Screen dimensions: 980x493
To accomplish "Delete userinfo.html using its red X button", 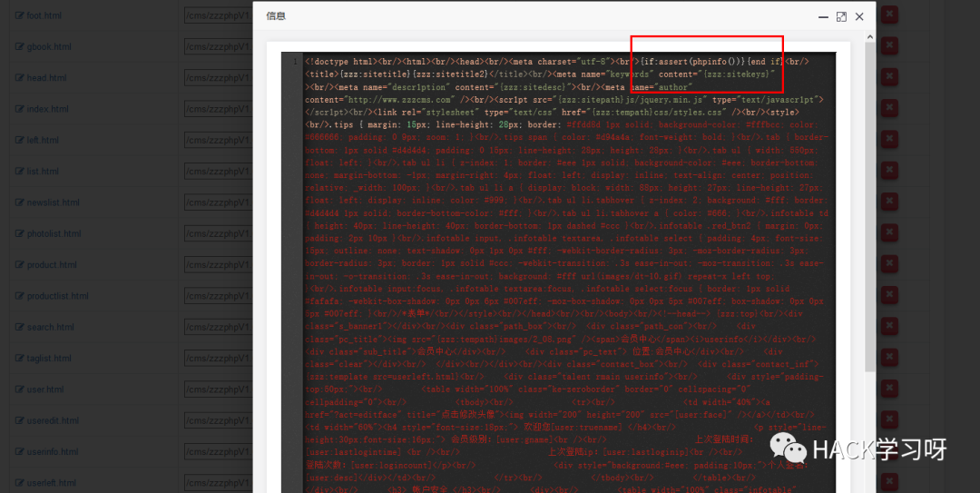I will point(889,451).
